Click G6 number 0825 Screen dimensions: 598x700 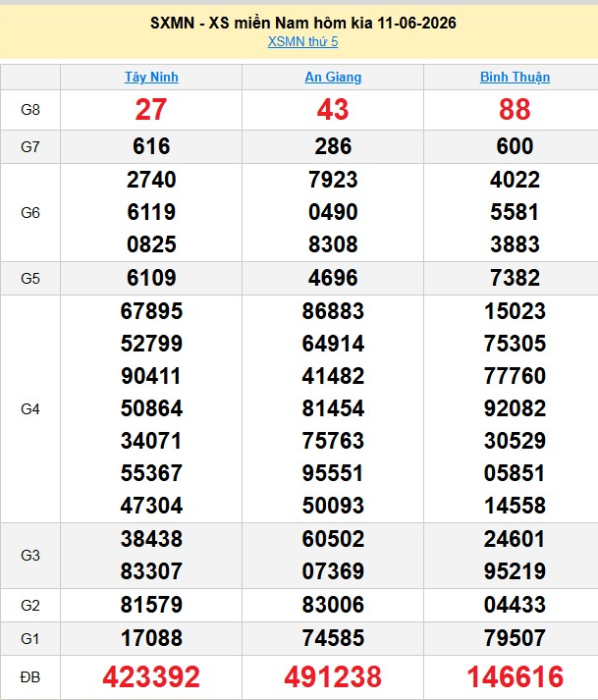[x=151, y=244]
